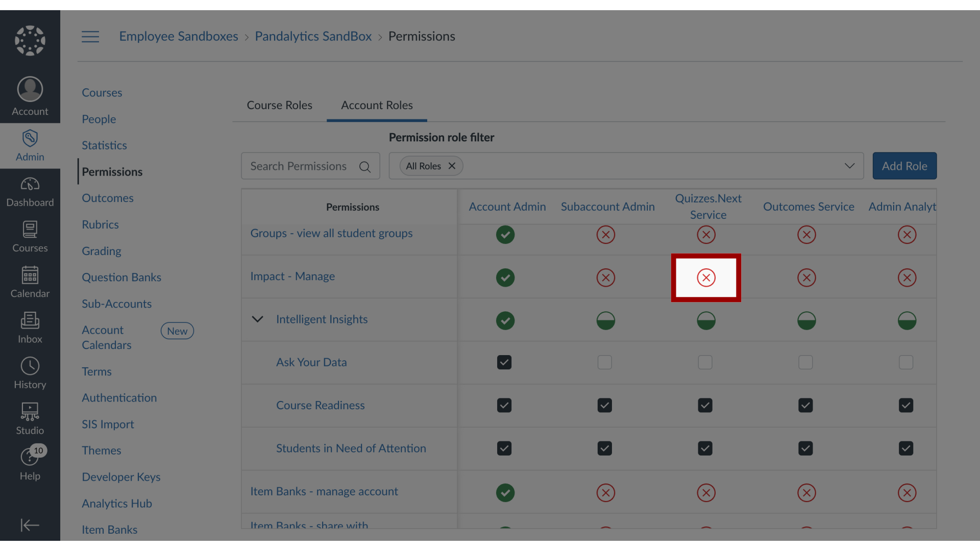Click Account Admin check for Groups view
980x551 pixels.
(x=505, y=235)
